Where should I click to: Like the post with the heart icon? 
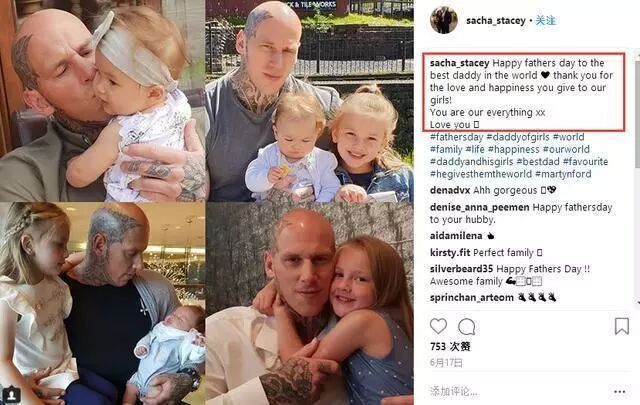tap(438, 326)
